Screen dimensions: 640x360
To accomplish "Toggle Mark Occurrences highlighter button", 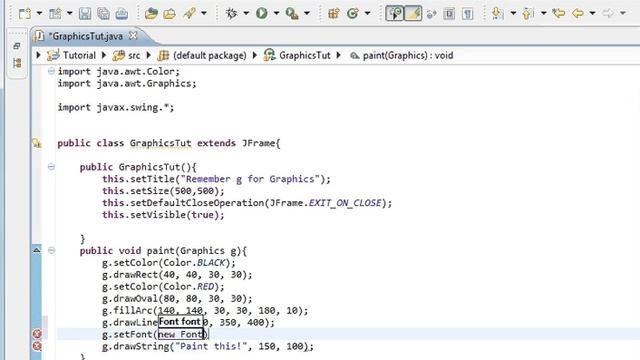I will coord(413,13).
